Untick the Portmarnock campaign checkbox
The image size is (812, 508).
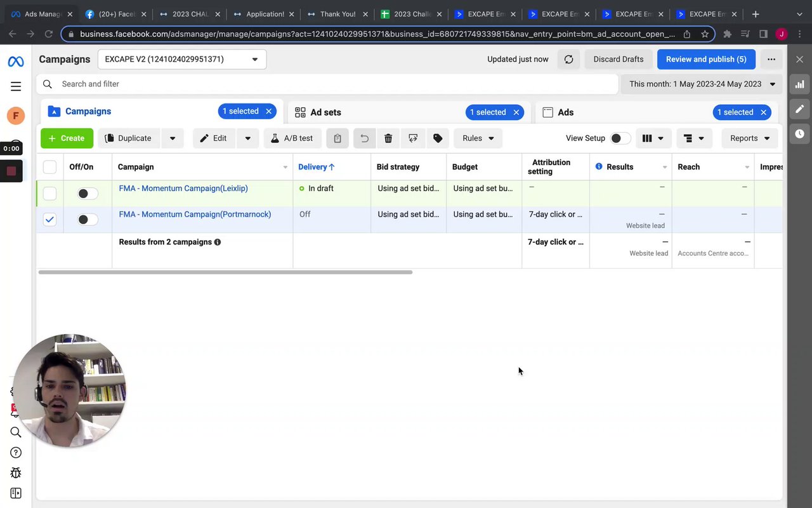[49, 219]
